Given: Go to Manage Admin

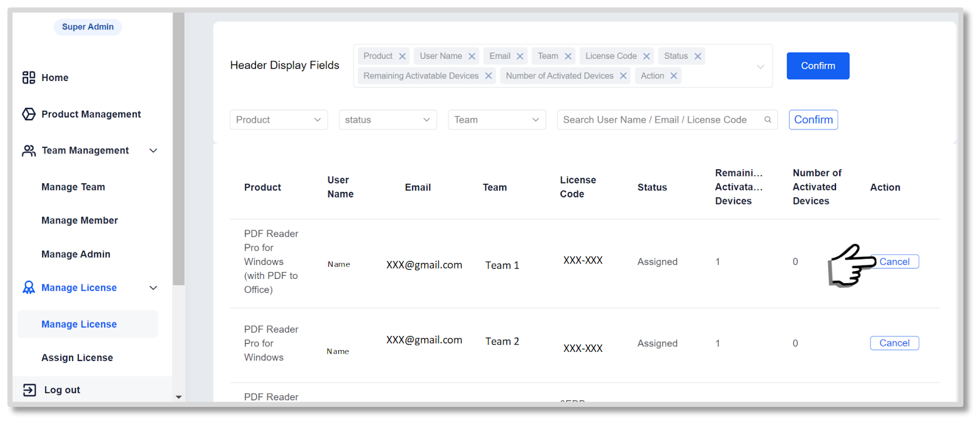Looking at the screenshot, I should pyautogui.click(x=76, y=254).
